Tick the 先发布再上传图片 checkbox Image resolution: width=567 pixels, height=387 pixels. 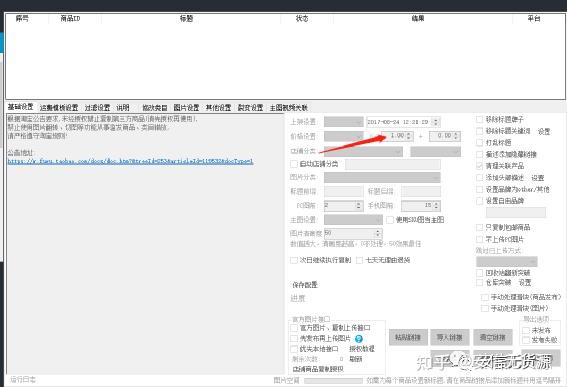pos(294,339)
